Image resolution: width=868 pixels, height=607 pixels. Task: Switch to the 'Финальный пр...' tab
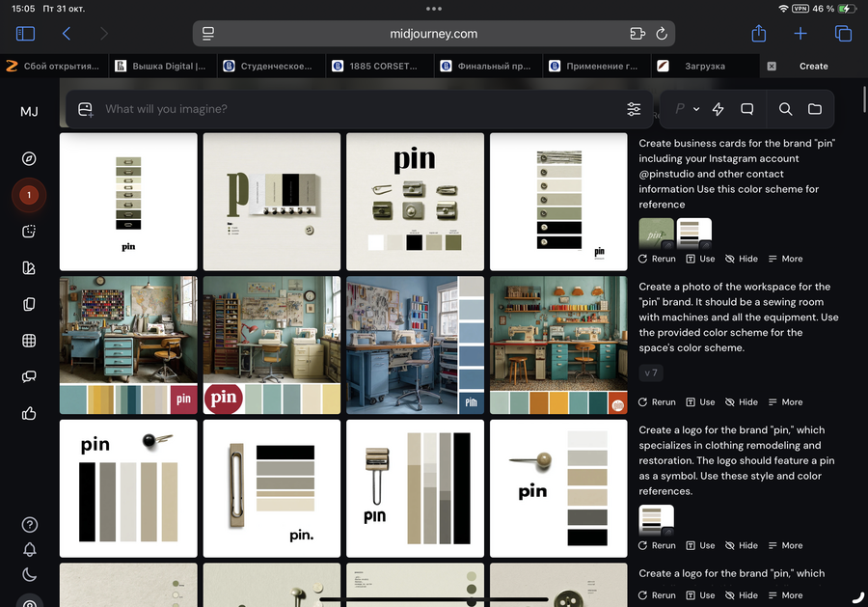point(488,66)
